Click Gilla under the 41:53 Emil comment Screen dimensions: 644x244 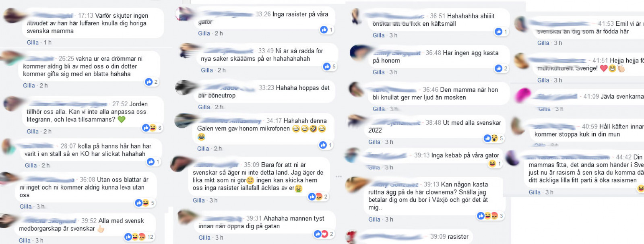coord(543,43)
